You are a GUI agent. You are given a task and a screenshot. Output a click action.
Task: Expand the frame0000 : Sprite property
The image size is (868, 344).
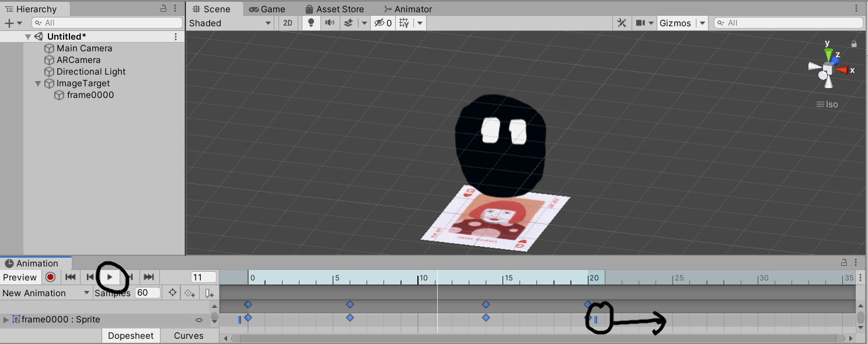click(x=6, y=320)
